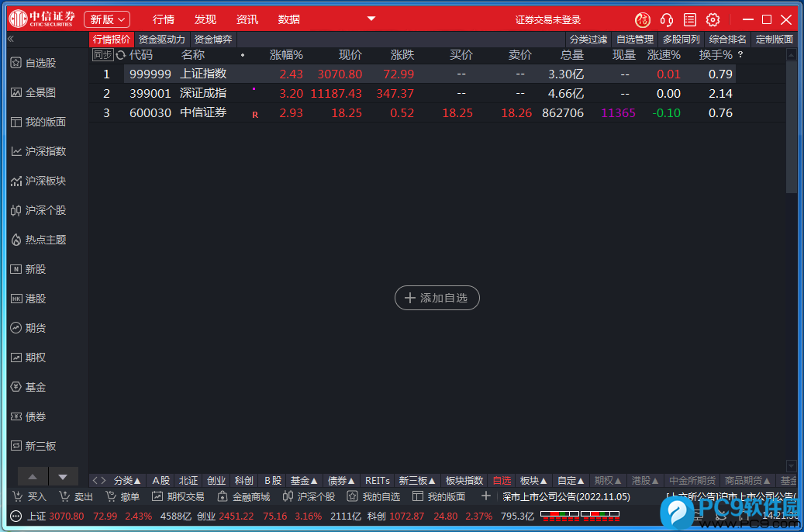Click the plus icon to add shortcut

pos(486,496)
